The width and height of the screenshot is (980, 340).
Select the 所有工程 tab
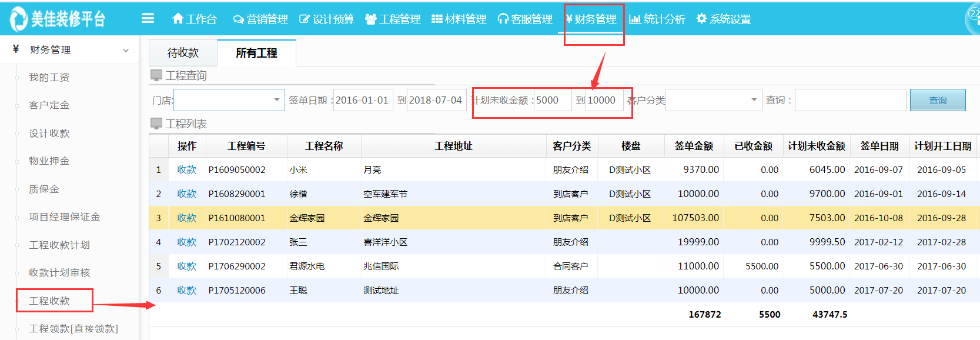(256, 53)
